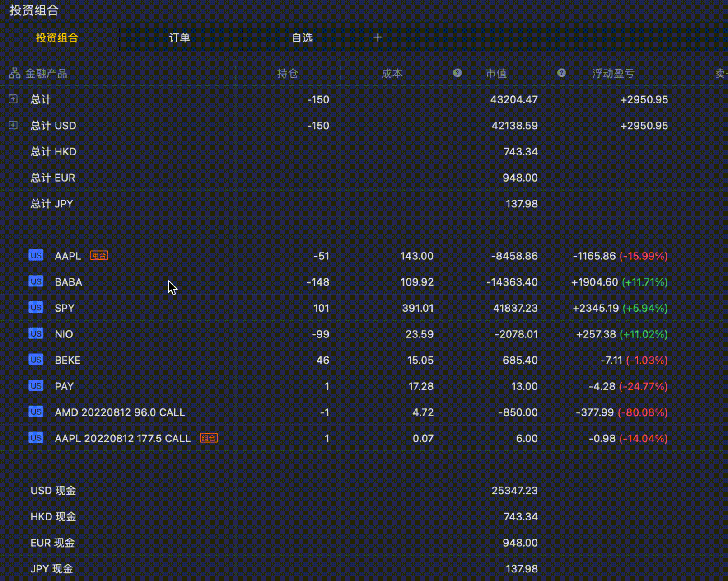Select the NIO position row

click(64, 334)
